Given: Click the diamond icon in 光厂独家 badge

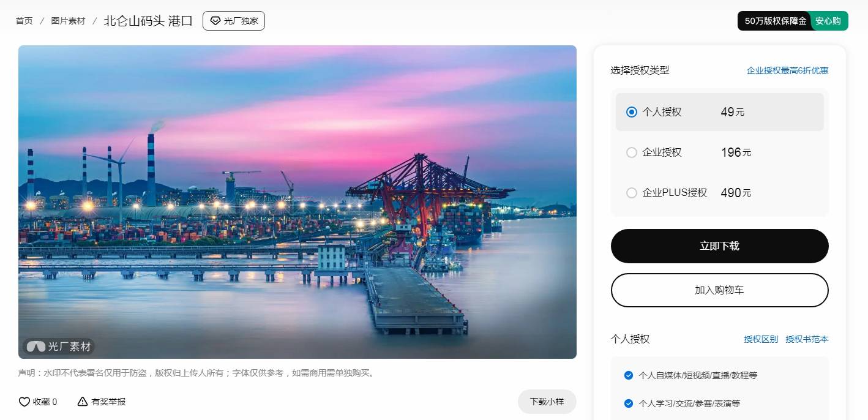Looking at the screenshot, I should click(x=215, y=21).
